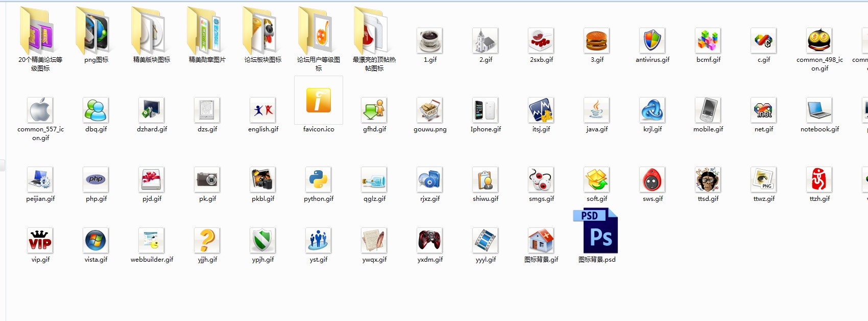Viewport: 868px width, 321px height.
Task: Select the yjjh.gif question mark icon
Action: [x=207, y=241]
